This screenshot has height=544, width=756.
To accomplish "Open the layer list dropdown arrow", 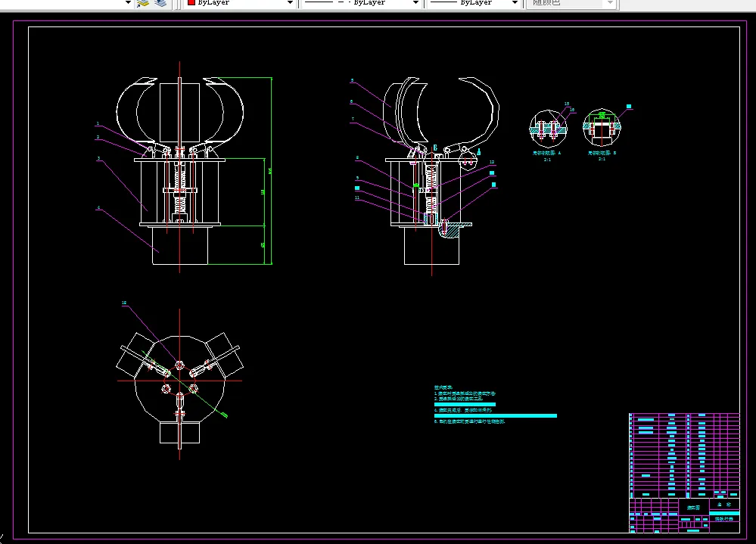I will coord(128,3).
